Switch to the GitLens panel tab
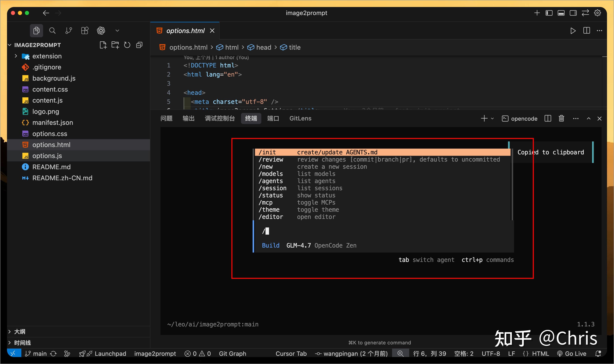This screenshot has width=614, height=364. click(x=300, y=119)
